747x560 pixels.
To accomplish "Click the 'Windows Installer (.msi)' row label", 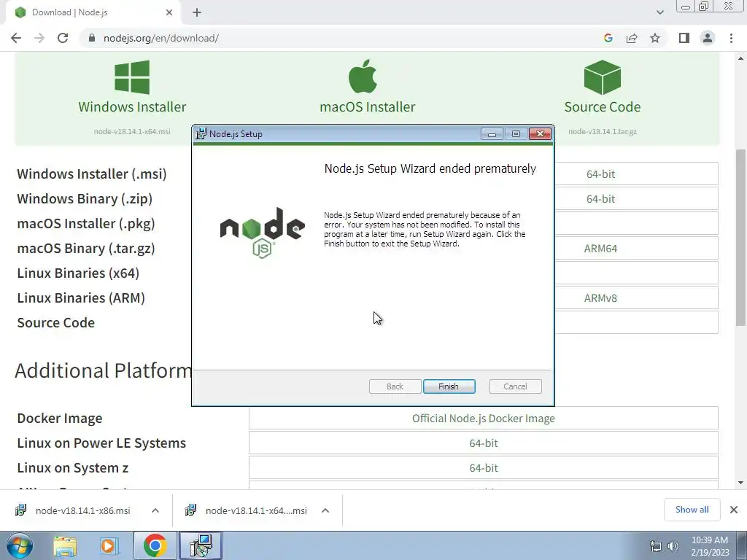I will pos(92,174).
